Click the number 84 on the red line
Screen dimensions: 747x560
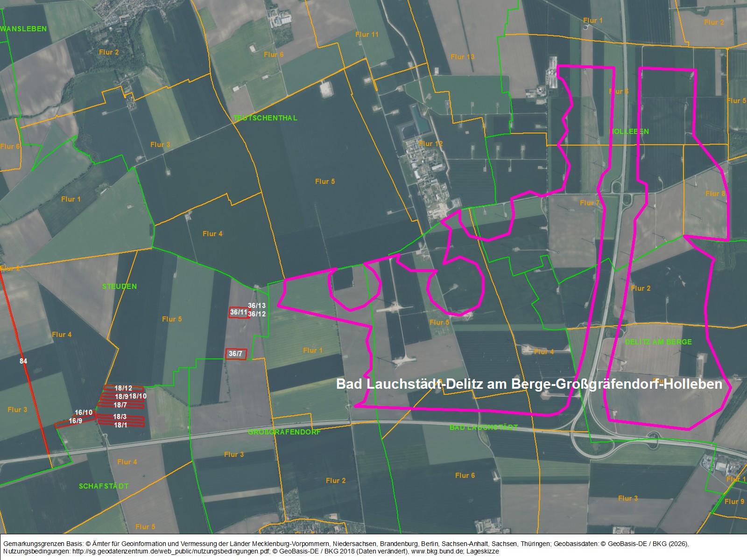pos(23,361)
